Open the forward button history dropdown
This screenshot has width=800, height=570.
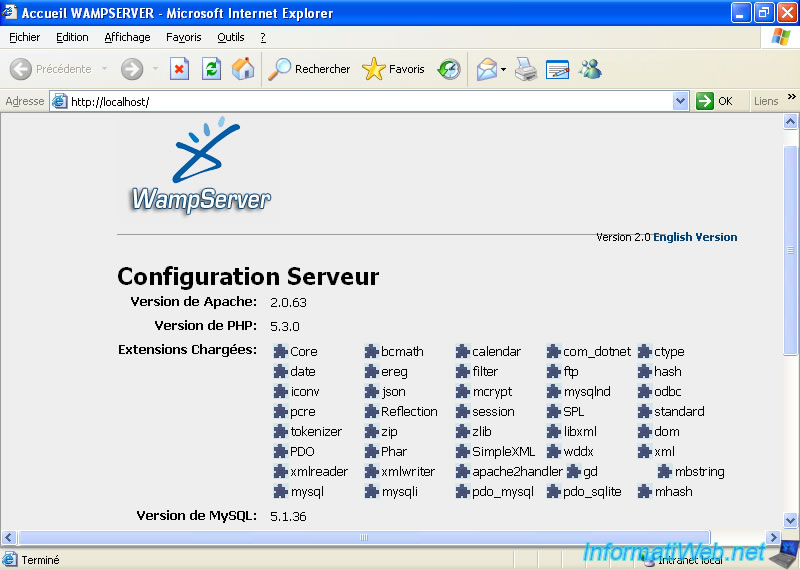click(x=155, y=69)
